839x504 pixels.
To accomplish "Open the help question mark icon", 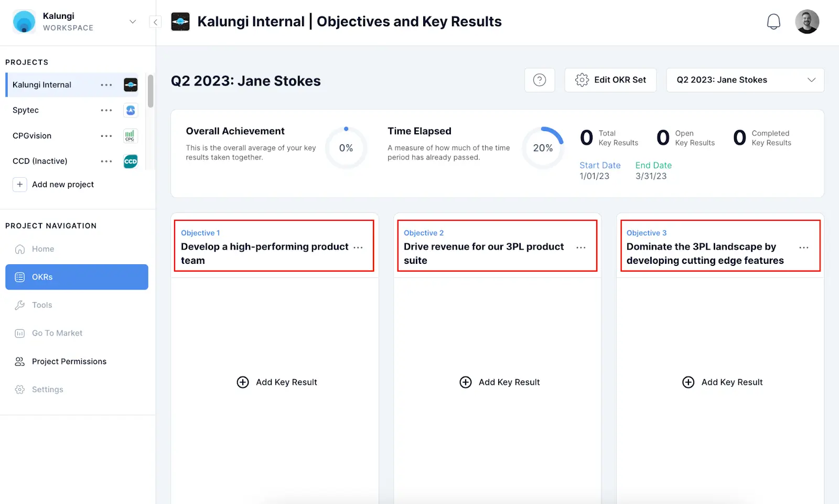I will point(540,80).
